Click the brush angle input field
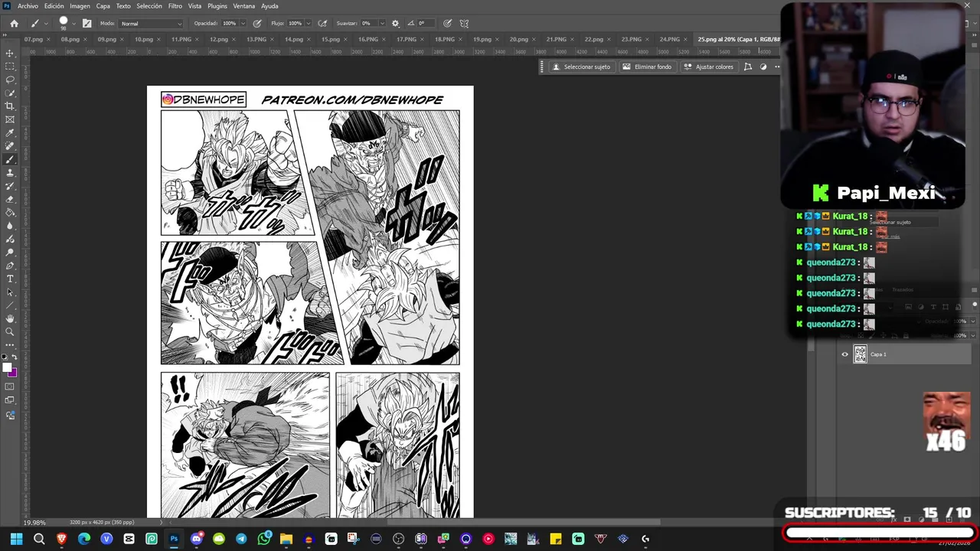980x551 pixels. click(x=424, y=23)
